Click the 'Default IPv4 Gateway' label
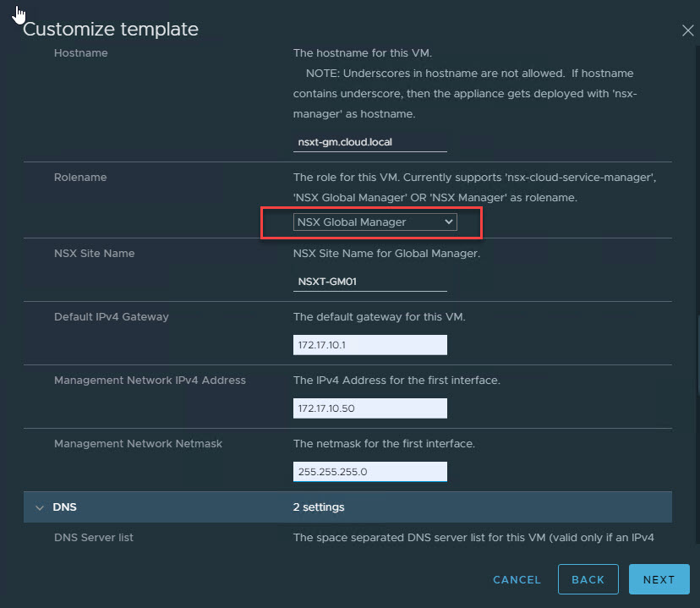Viewport: 700px width, 608px height. [112, 317]
